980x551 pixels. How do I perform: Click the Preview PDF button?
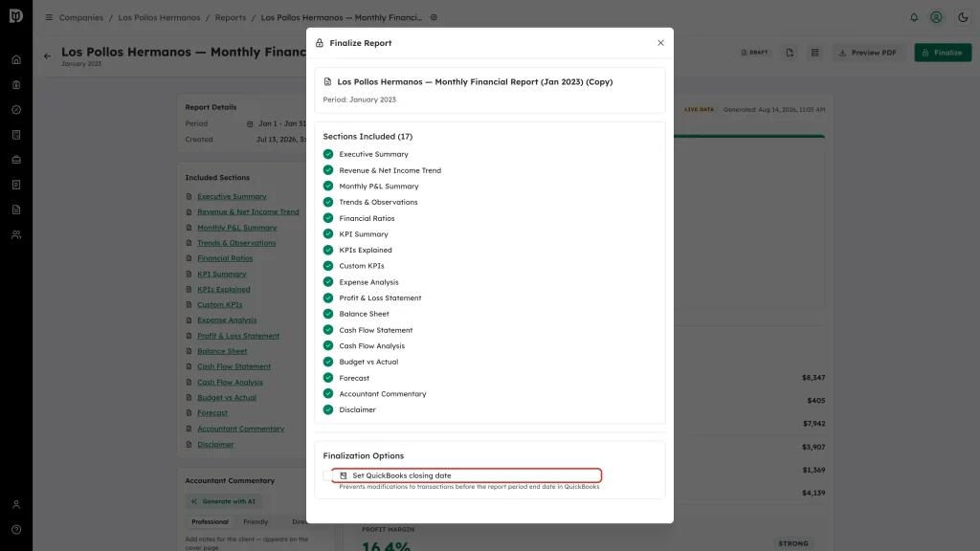867,53
